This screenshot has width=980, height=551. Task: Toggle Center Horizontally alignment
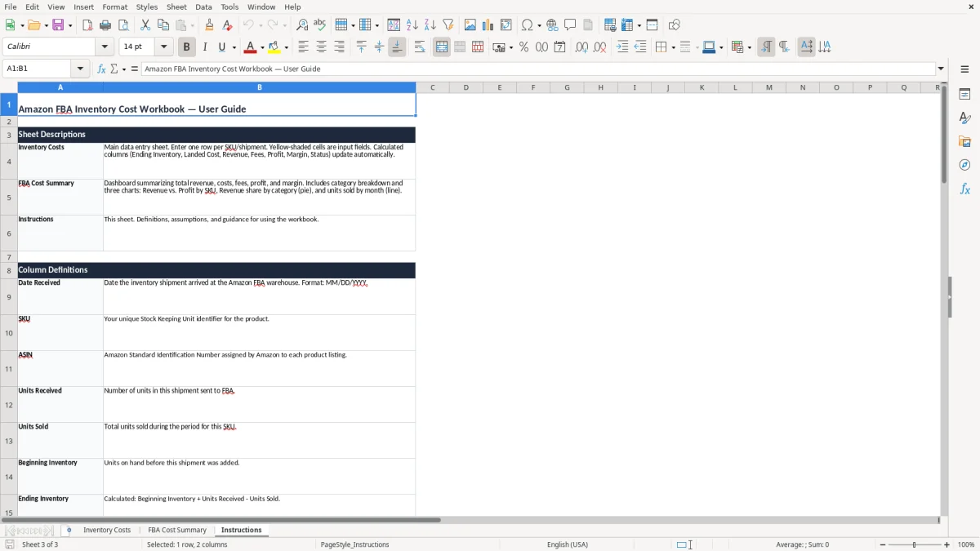(321, 47)
